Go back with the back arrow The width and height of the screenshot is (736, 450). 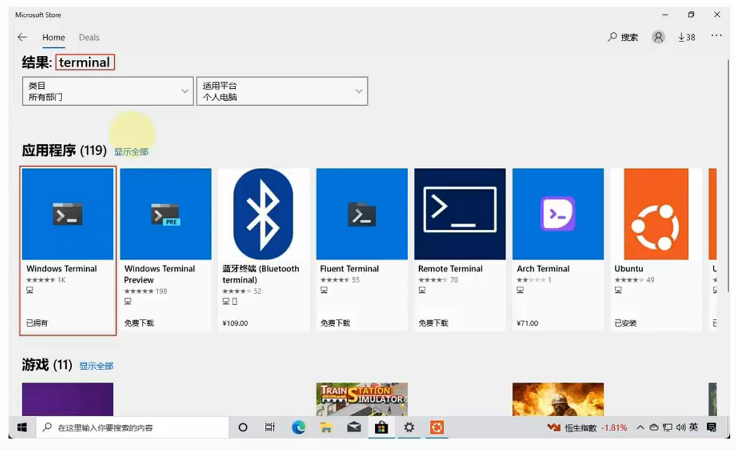[x=22, y=37]
